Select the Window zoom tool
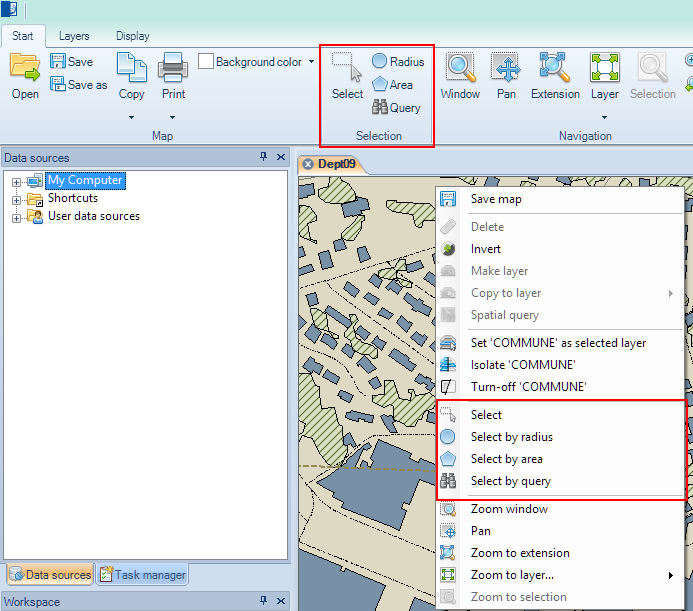The height and width of the screenshot is (611, 693). tap(460, 68)
